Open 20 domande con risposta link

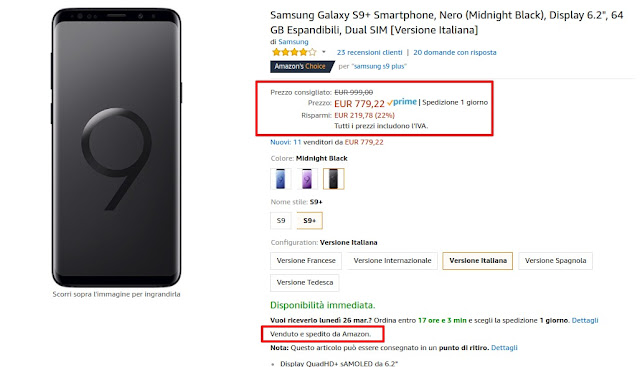[455, 52]
